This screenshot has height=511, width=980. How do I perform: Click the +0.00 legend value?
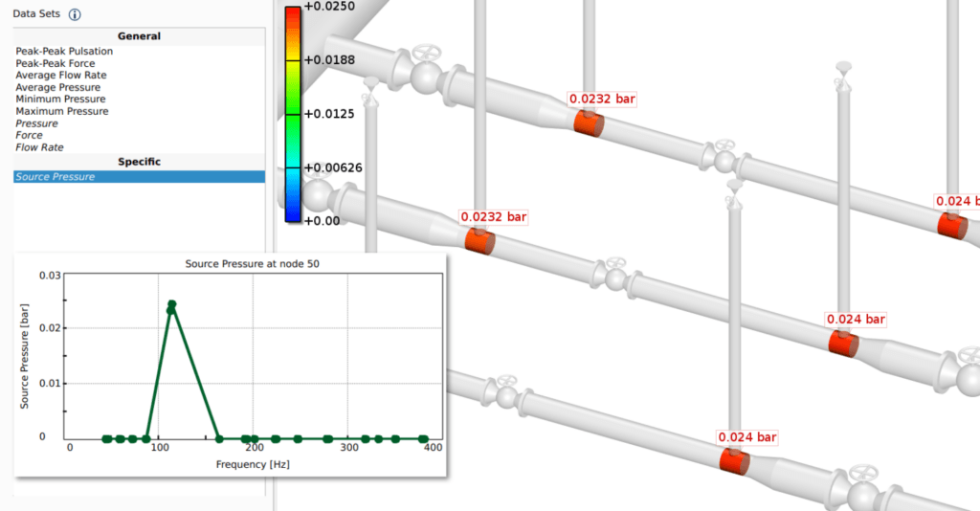point(322,220)
